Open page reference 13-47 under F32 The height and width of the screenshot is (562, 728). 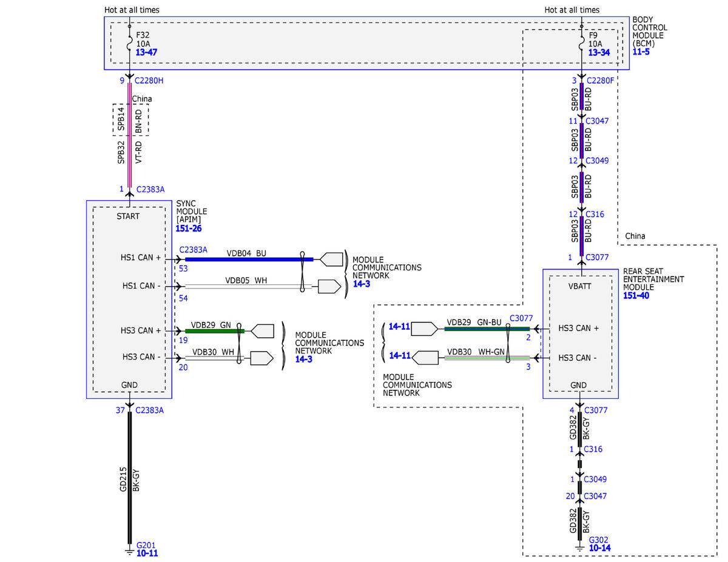146,53
